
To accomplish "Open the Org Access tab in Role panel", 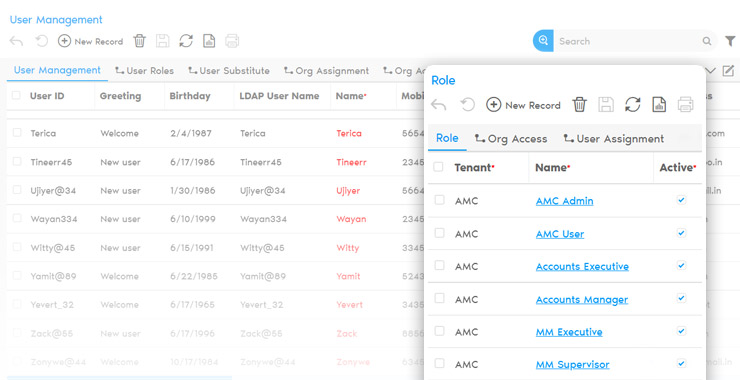I will [511, 139].
